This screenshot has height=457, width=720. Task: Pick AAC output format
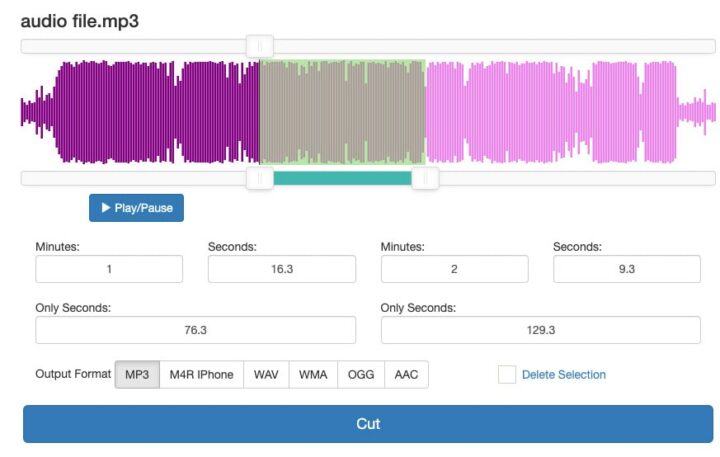pos(406,375)
